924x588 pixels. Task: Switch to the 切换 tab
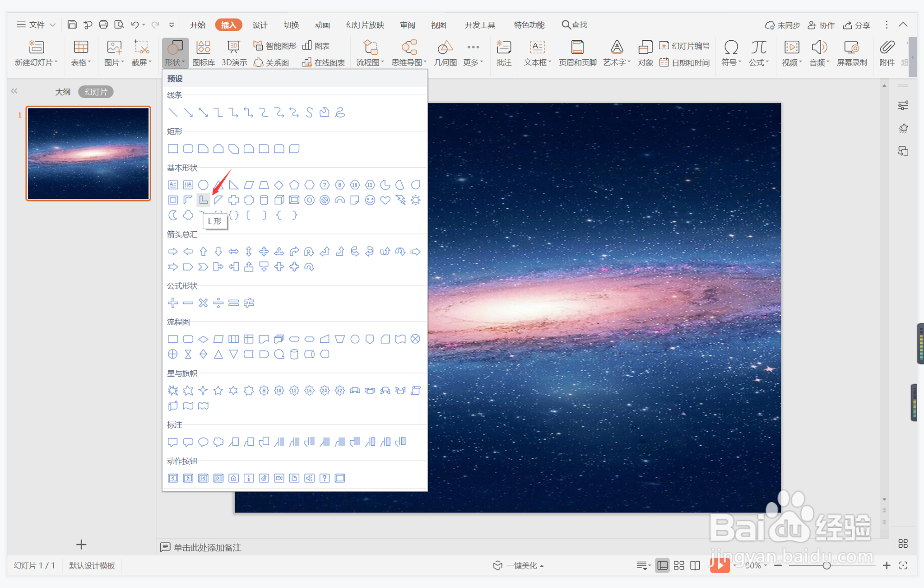point(291,25)
